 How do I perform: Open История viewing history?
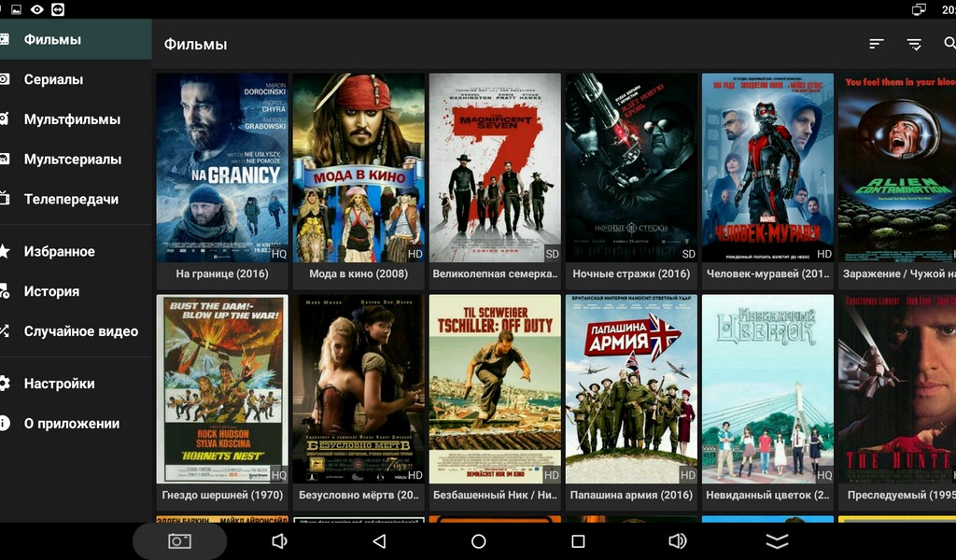tap(51, 291)
